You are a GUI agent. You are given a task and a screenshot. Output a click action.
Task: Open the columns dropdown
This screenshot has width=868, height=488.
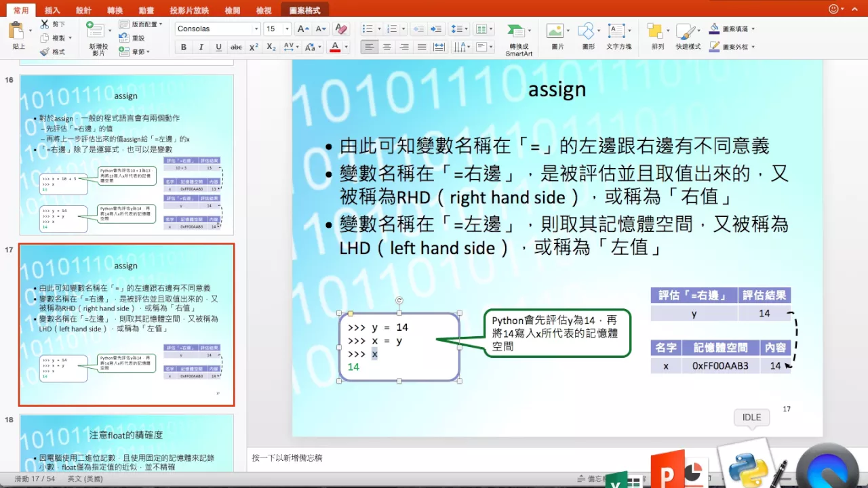[484, 29]
